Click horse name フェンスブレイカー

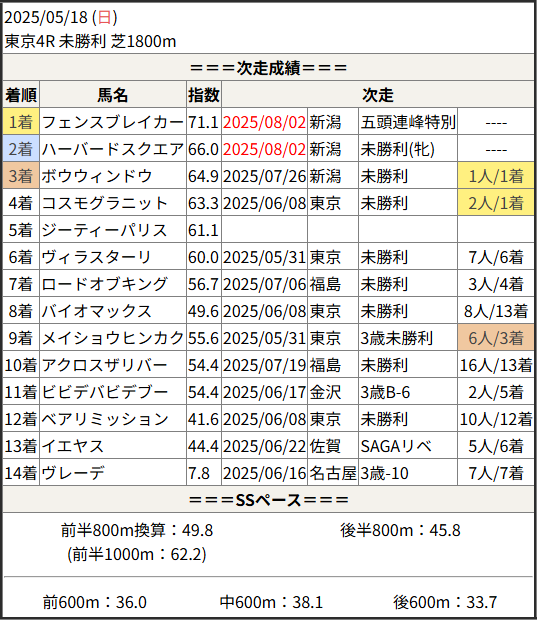[x=113, y=122]
